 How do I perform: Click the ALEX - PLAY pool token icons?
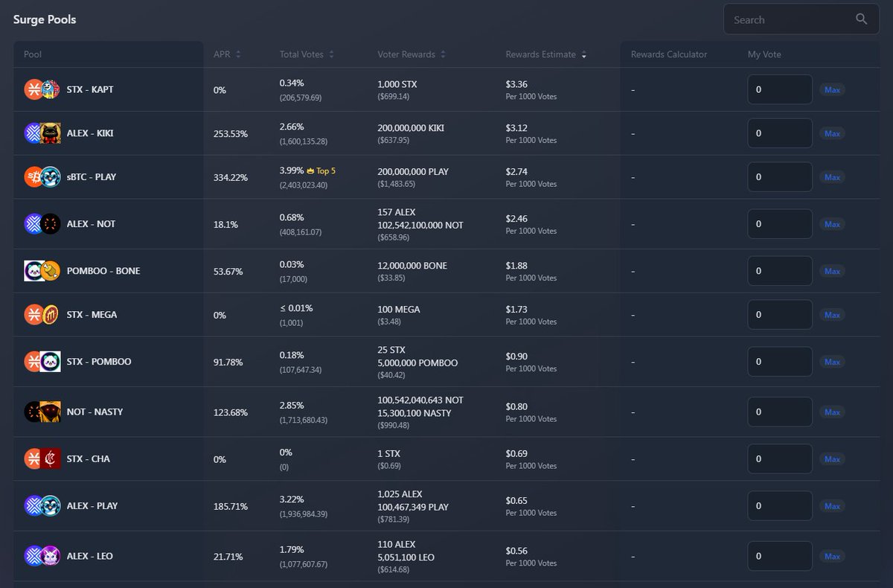click(42, 506)
